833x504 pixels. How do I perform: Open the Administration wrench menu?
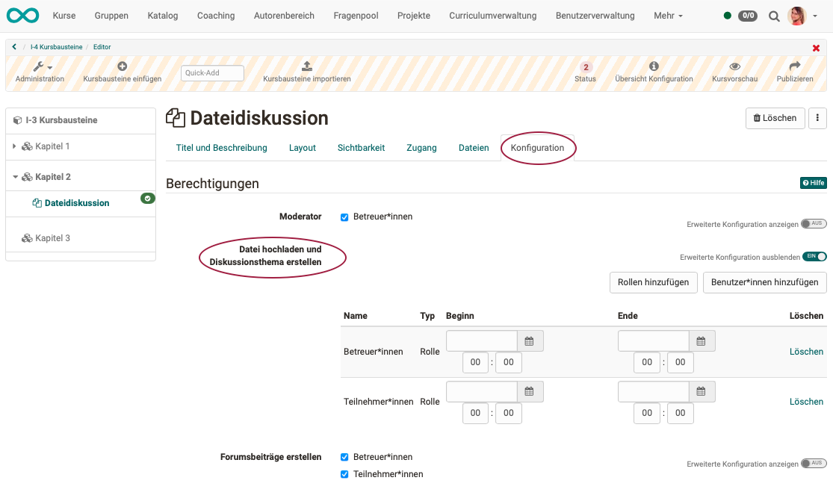40,68
